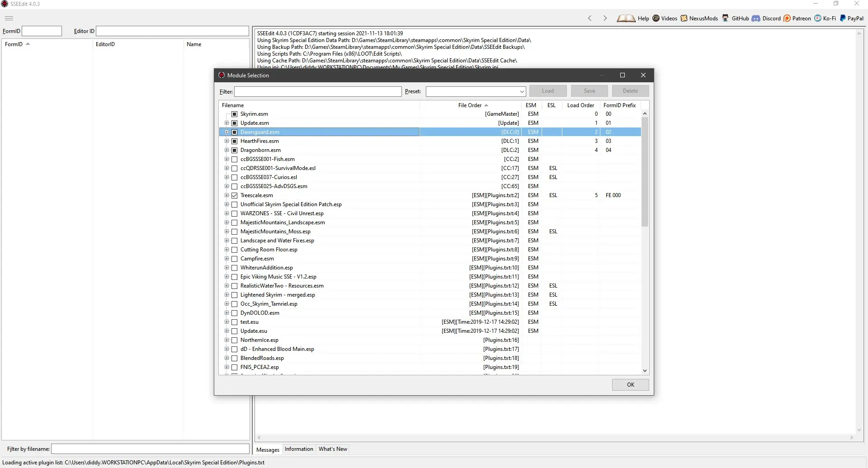This screenshot has height=468, width=868.
Task: Select dD - Enhanced Blood Main.esp row
Action: 430,349
